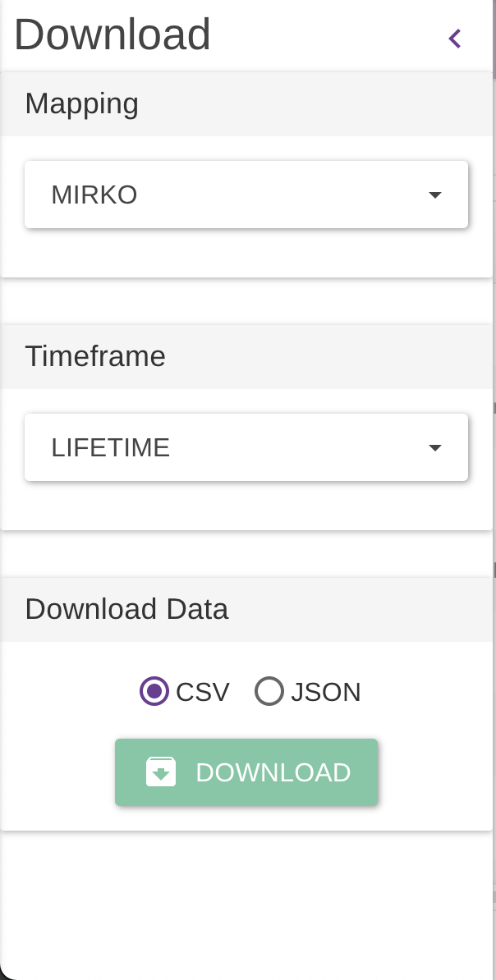Click the DOWNLOAD text label on the button

tap(273, 772)
